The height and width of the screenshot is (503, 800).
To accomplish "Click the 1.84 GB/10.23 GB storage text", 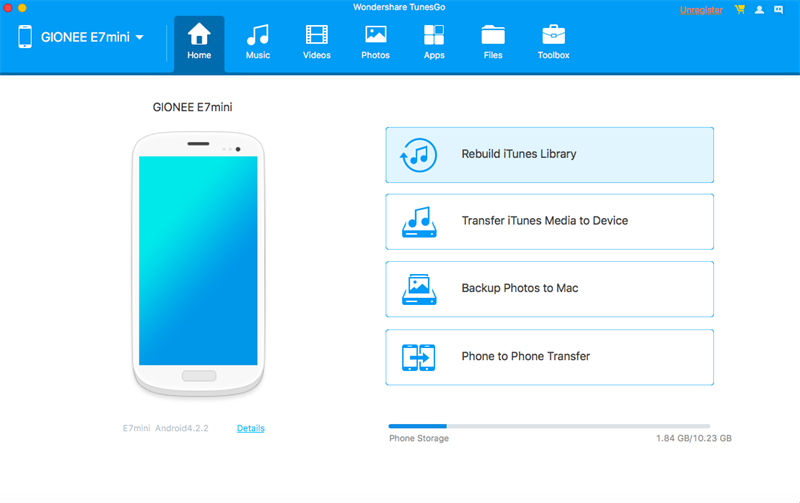I will [x=694, y=438].
